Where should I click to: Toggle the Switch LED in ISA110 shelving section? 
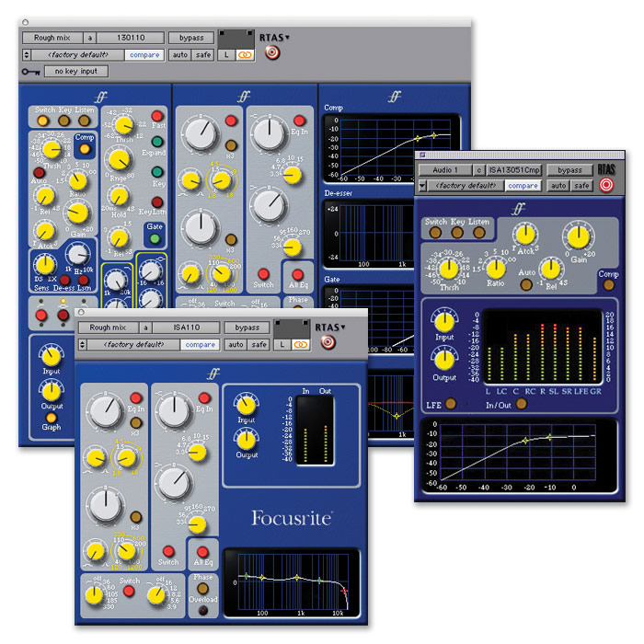pos(168,551)
